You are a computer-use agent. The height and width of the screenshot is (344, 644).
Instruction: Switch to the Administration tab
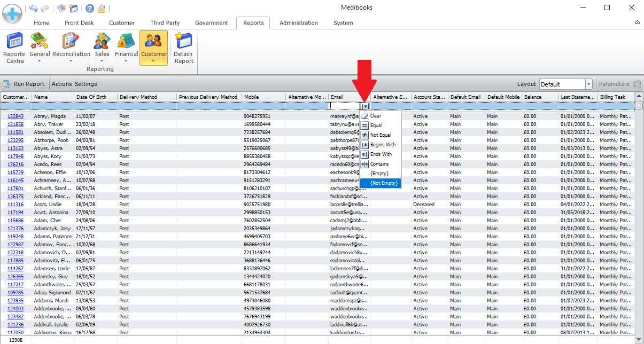pyautogui.click(x=298, y=23)
